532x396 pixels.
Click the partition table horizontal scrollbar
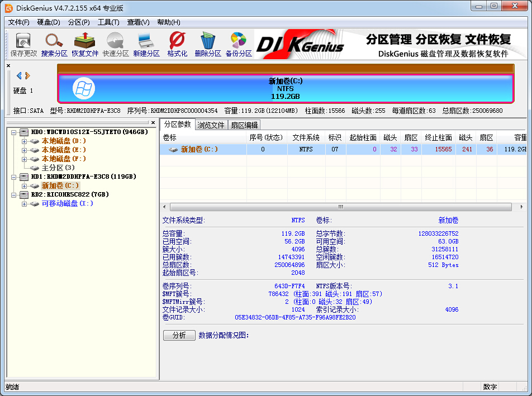coord(341,207)
